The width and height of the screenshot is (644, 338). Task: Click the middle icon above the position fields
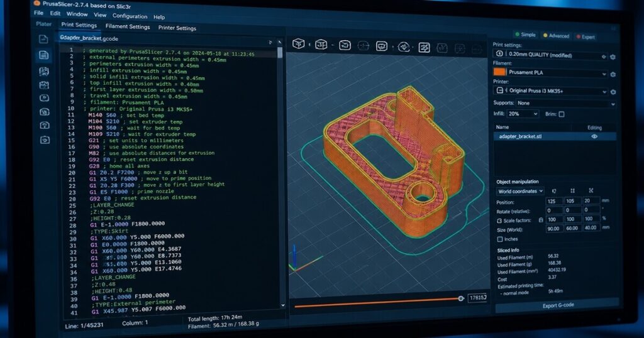click(x=572, y=191)
